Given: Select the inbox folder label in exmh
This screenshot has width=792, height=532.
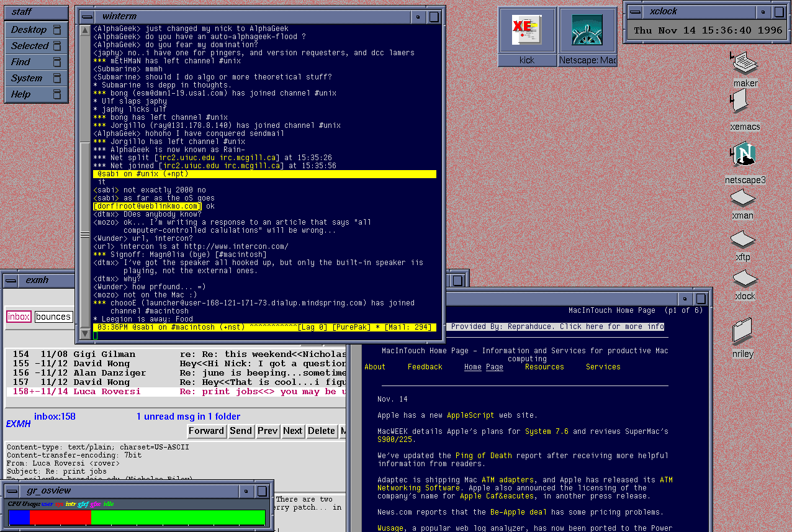Looking at the screenshot, I should click(x=19, y=317).
